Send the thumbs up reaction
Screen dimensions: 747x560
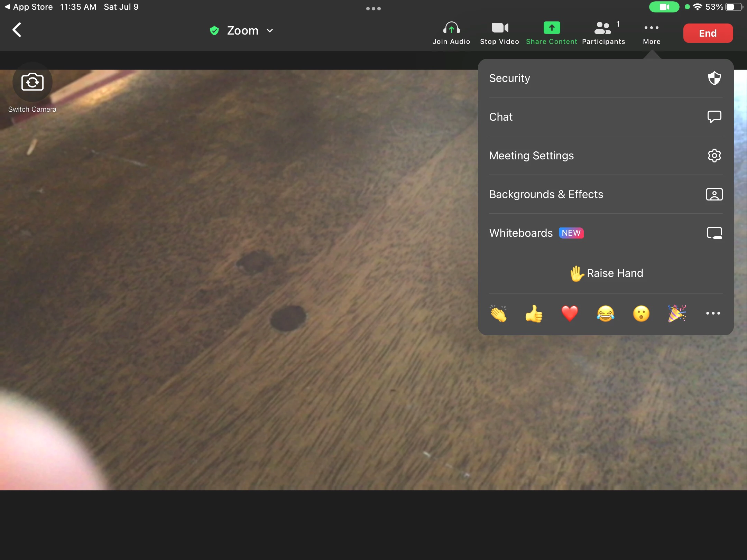[534, 314]
